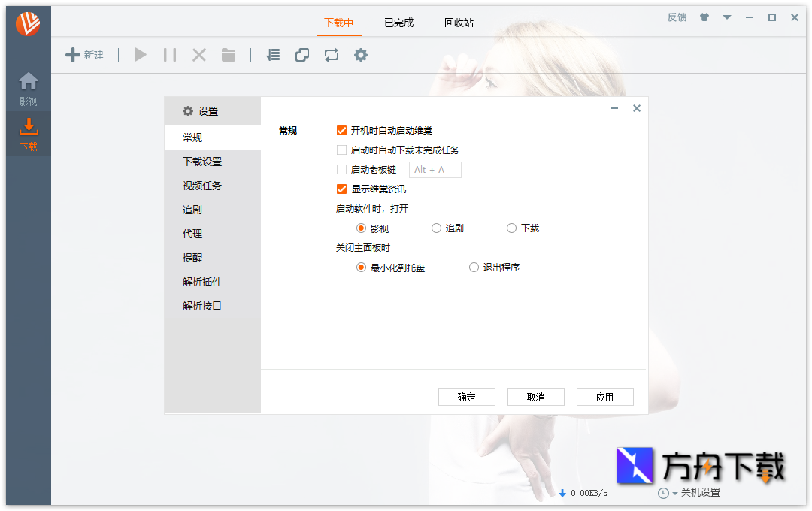Switch to the 已完成 tab
Screen dimensions: 812x511
(398, 23)
